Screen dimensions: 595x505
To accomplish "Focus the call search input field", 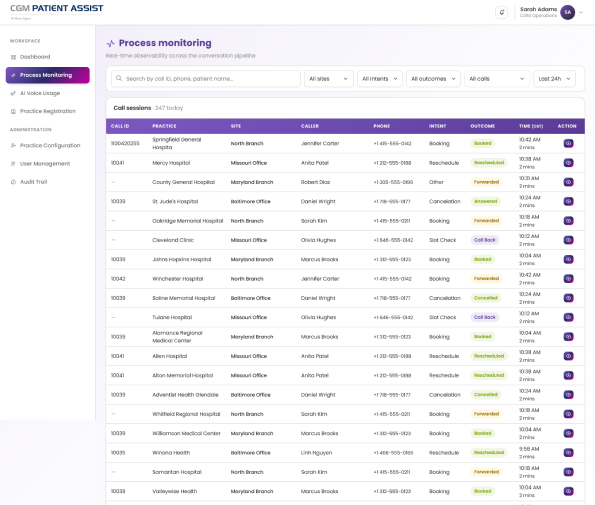I will [206, 79].
